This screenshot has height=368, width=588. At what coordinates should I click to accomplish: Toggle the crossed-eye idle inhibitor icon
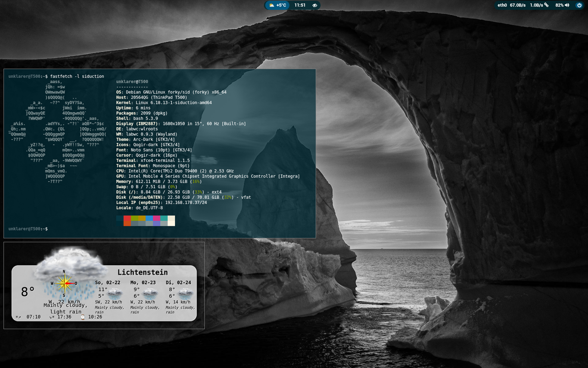click(315, 5)
